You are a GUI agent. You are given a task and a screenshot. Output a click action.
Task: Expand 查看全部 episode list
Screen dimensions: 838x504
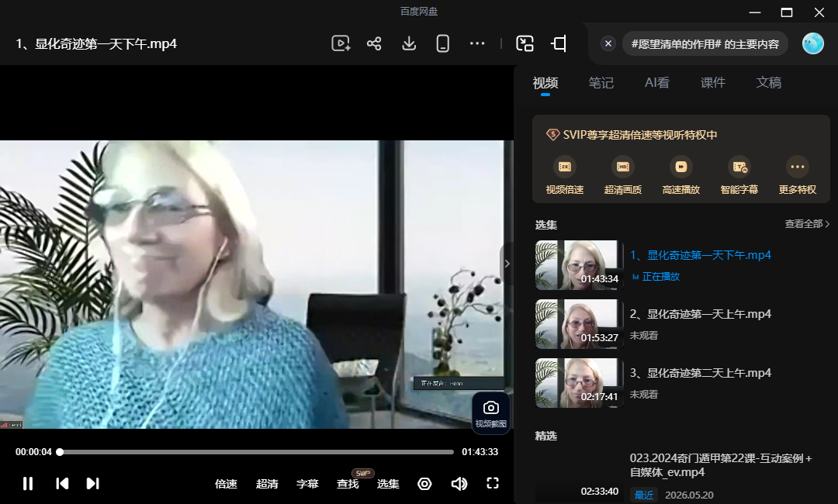(x=807, y=224)
